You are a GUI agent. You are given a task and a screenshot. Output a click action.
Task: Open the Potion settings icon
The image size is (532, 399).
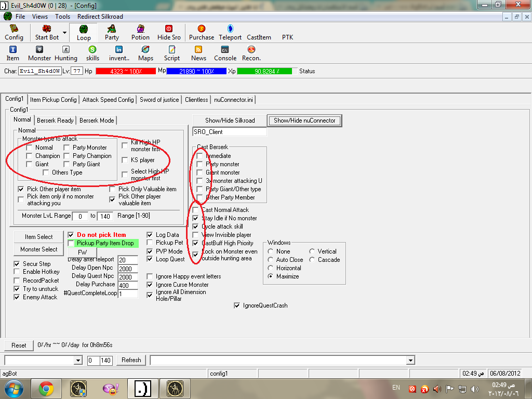pos(140,33)
